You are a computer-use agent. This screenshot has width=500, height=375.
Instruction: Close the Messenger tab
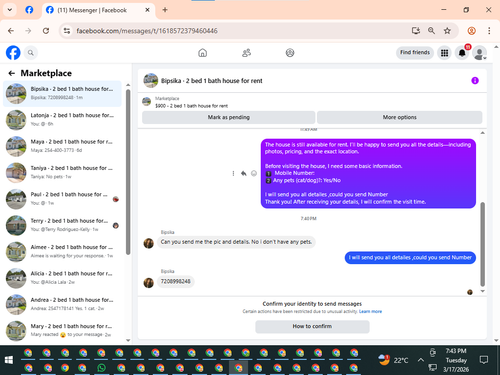tap(147, 10)
